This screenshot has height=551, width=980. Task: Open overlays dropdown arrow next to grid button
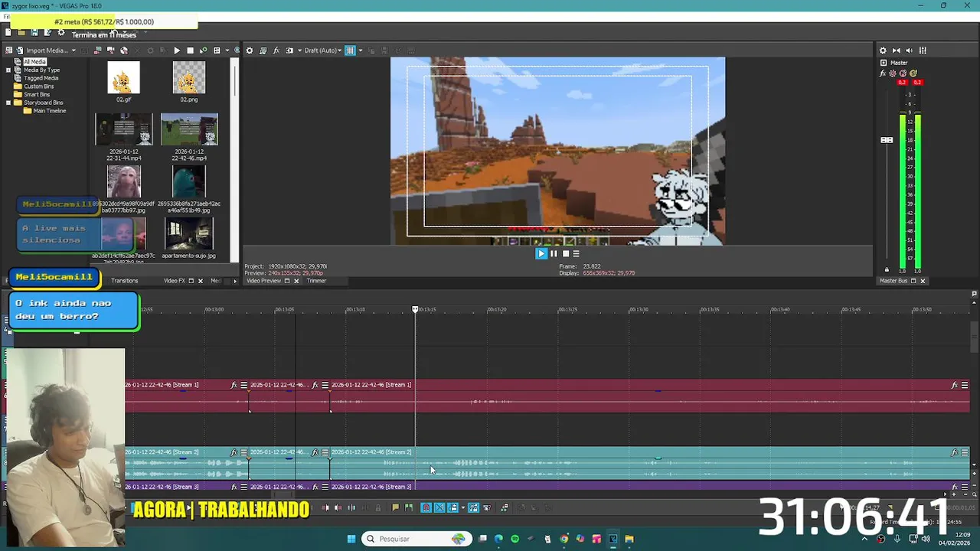[x=360, y=51]
